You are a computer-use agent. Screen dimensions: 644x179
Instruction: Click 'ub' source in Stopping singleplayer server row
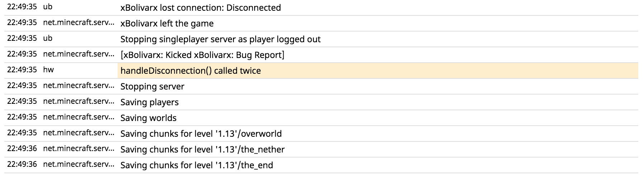pos(48,38)
